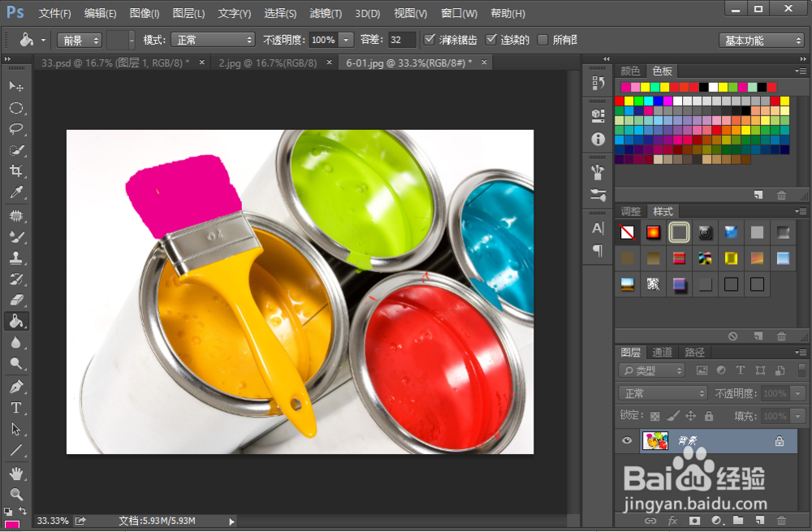The height and width of the screenshot is (532, 812).
Task: Click the Link layers icon
Action: click(x=650, y=520)
